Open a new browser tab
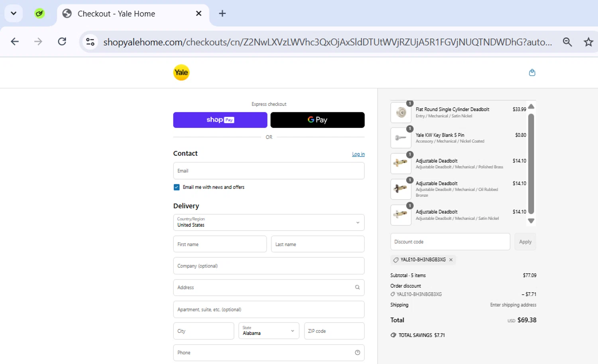Image resolution: width=598 pixels, height=364 pixels. click(x=222, y=14)
